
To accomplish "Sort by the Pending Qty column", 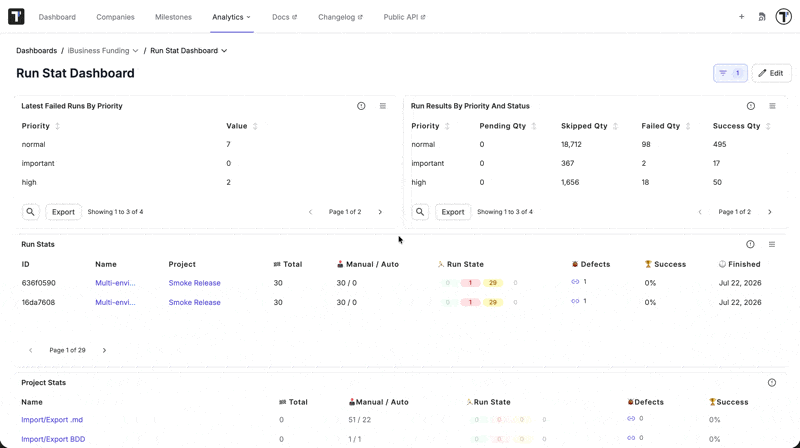I will 534,126.
